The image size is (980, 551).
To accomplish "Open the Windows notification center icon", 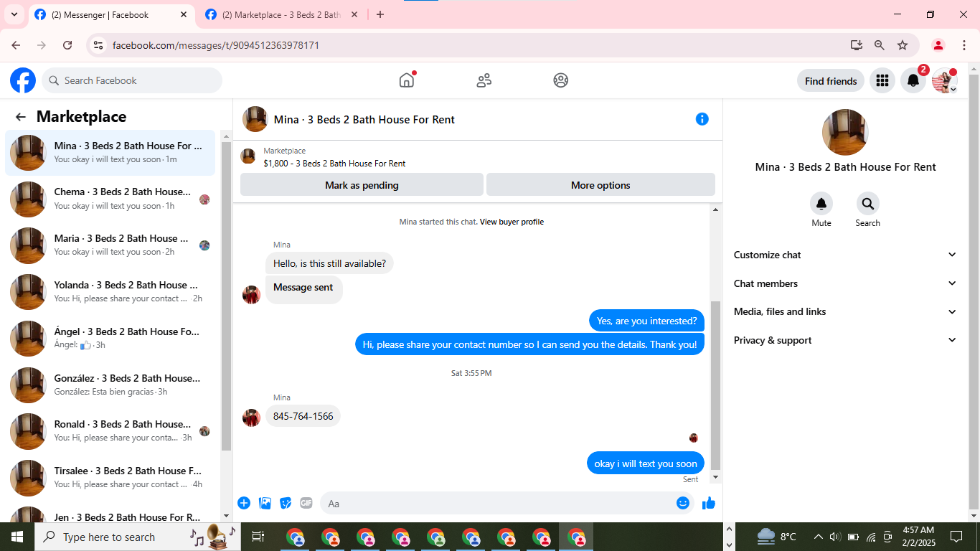I will pyautogui.click(x=956, y=537).
